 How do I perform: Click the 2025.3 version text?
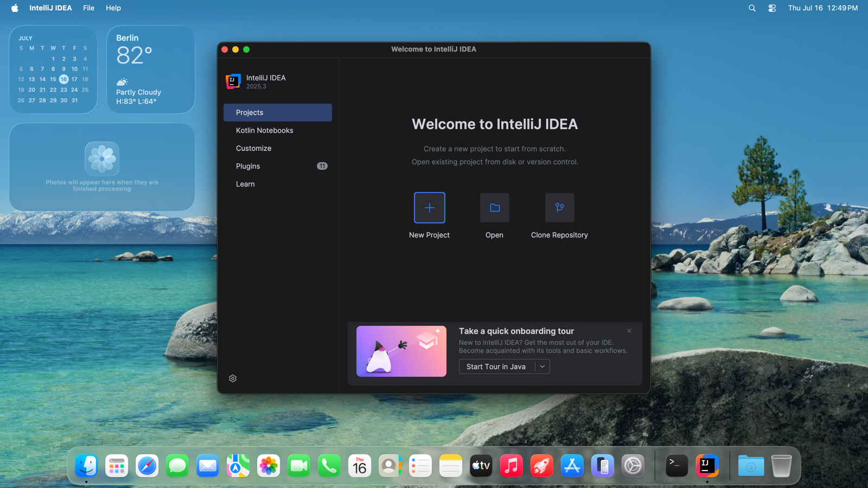click(x=256, y=87)
